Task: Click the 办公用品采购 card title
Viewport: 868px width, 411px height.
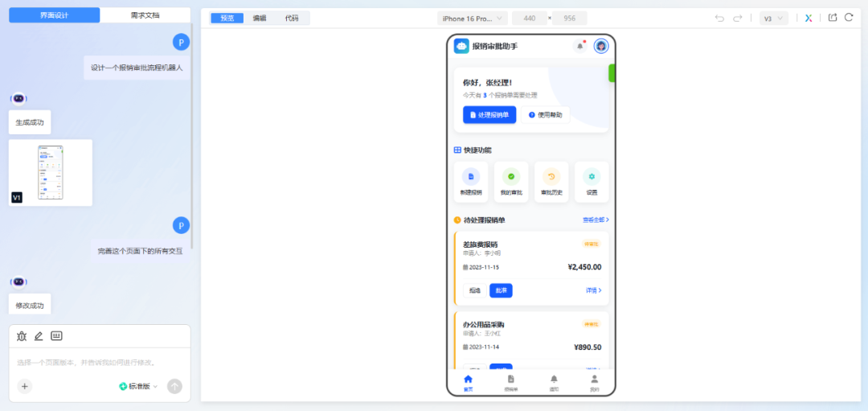Action: (483, 324)
